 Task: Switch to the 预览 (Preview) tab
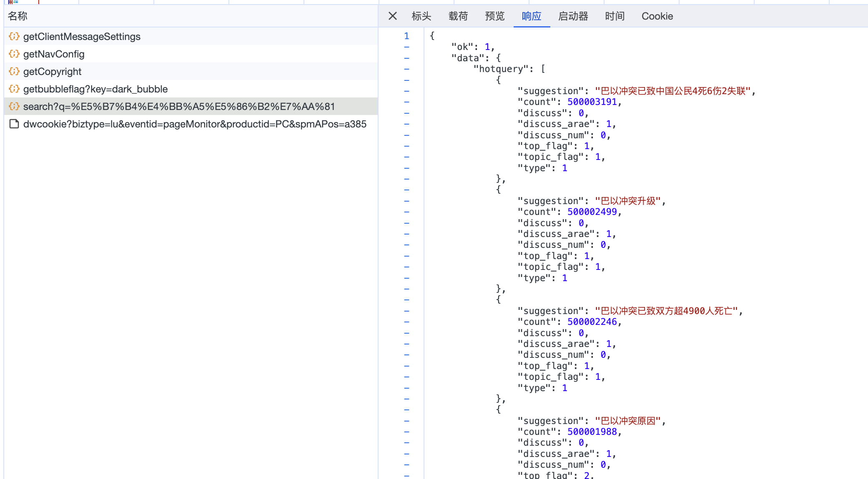pyautogui.click(x=494, y=16)
